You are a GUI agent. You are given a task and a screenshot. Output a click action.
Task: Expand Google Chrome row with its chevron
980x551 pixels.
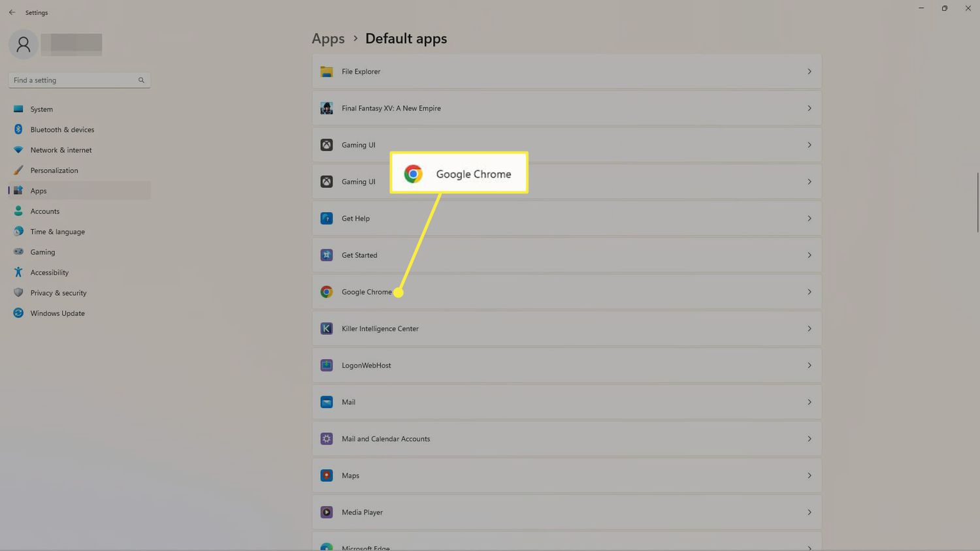pos(809,292)
